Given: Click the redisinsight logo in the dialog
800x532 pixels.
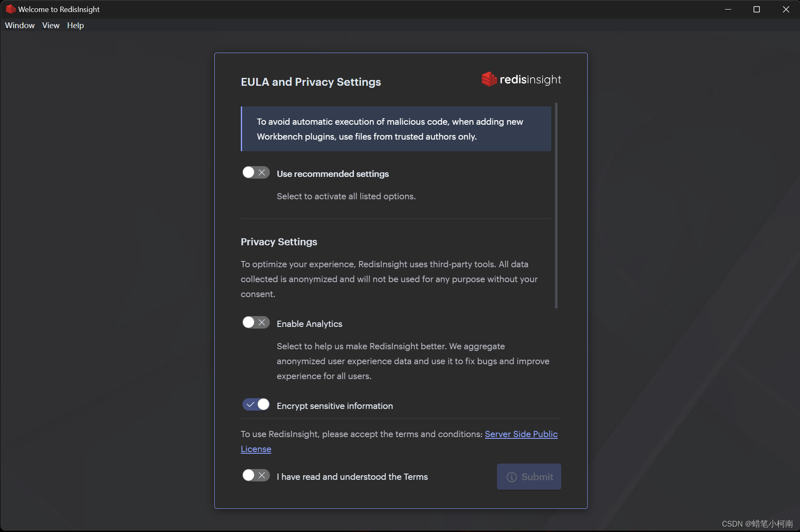Looking at the screenshot, I should pos(521,80).
